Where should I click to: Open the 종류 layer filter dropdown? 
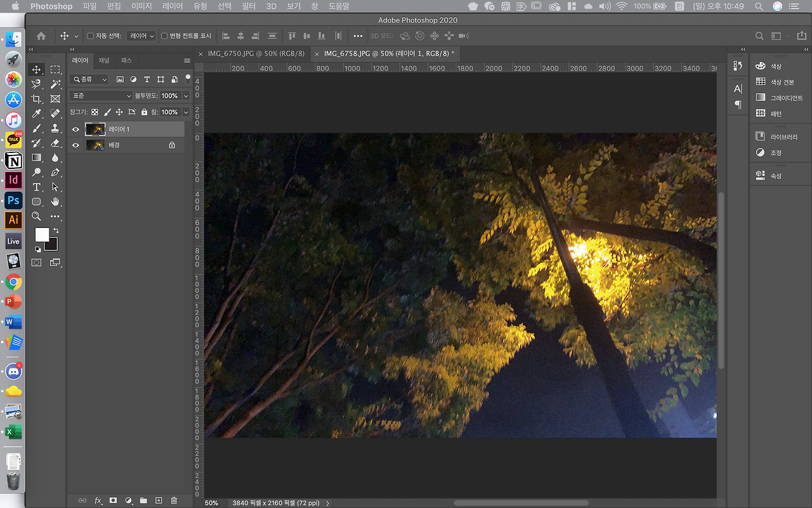click(x=89, y=79)
